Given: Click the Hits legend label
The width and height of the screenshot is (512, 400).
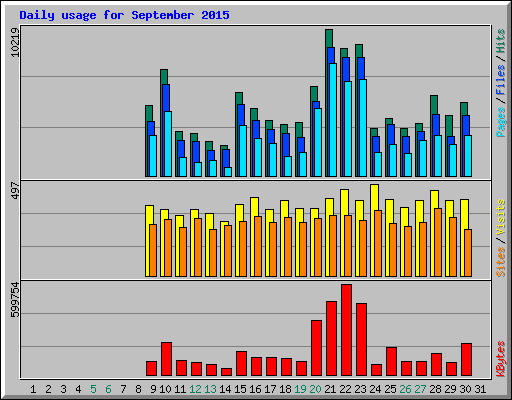Looking at the screenshot, I should point(500,41).
